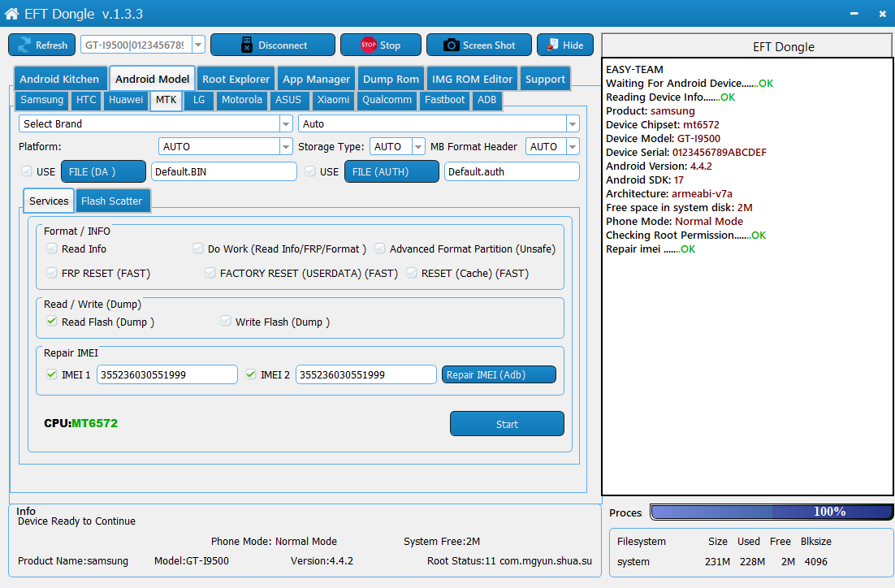895x588 pixels.
Task: Select the HTC brand tab
Action: pos(86,100)
